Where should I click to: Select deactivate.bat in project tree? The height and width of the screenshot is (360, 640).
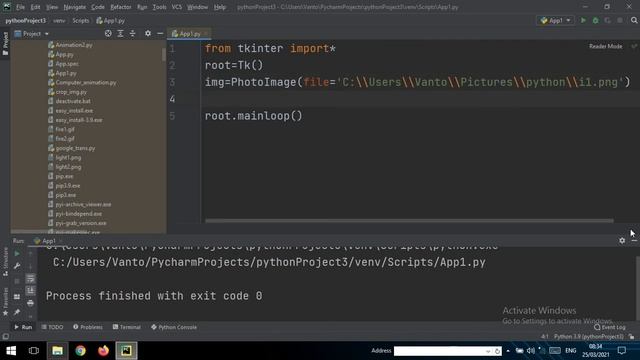coord(69,101)
